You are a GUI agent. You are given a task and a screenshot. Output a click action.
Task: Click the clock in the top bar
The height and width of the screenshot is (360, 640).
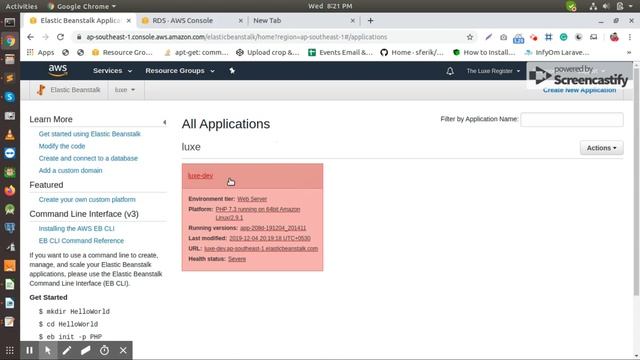(x=330, y=6)
